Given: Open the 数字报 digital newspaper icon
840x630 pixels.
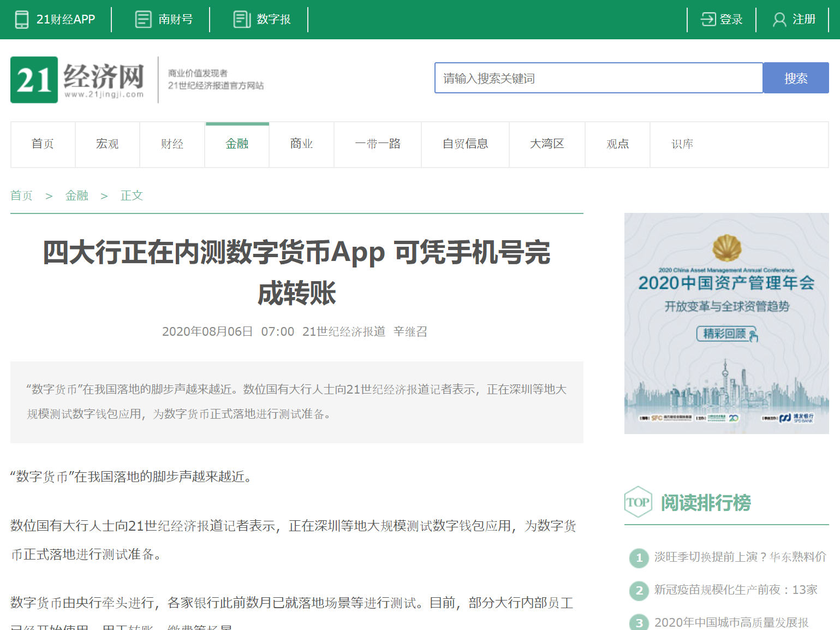Looking at the screenshot, I should click(x=241, y=19).
